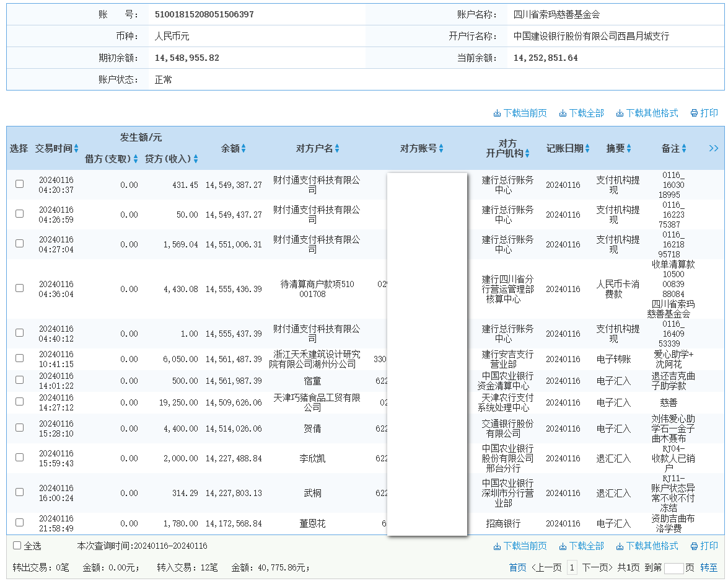Click 转至 jump link
This screenshot has height=581, width=728.
click(709, 567)
